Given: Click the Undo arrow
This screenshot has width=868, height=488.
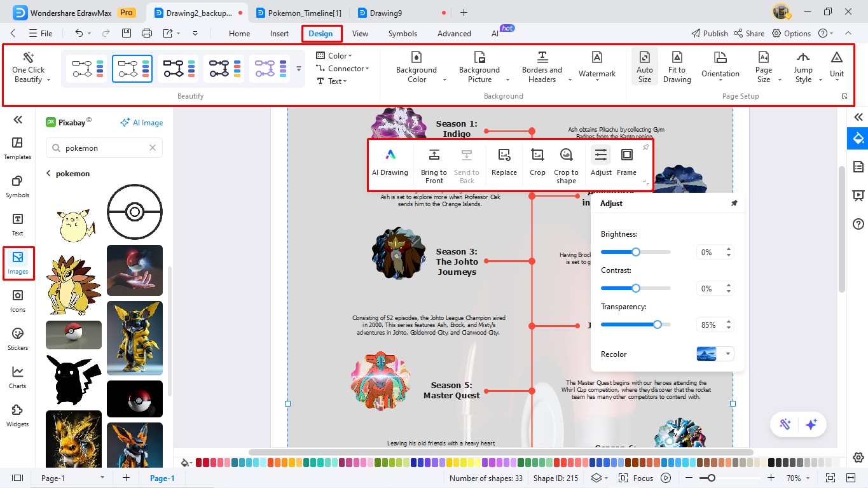Looking at the screenshot, I should [79, 34].
